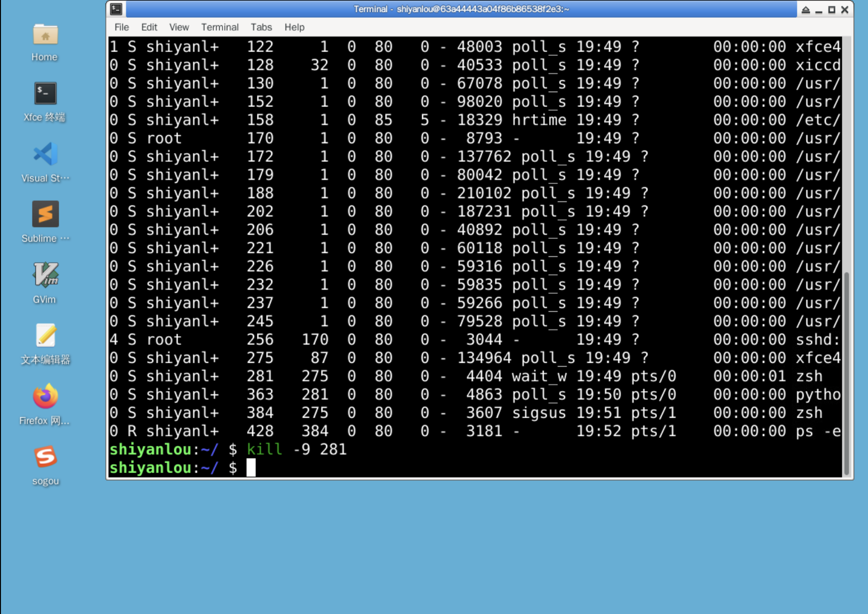Image resolution: width=868 pixels, height=614 pixels.
Task: Click the terminal vertical scrollbar thumb
Action: tap(847, 372)
